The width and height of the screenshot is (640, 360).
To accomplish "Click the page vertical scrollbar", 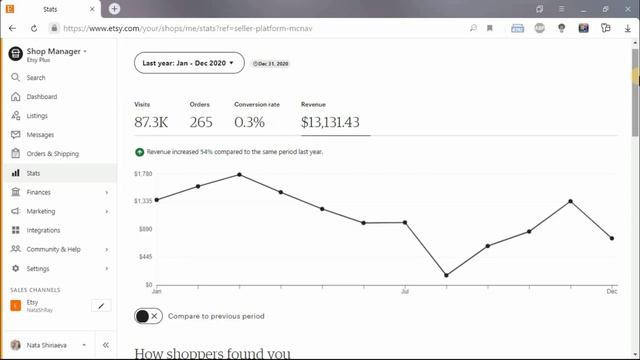I will click(x=635, y=92).
